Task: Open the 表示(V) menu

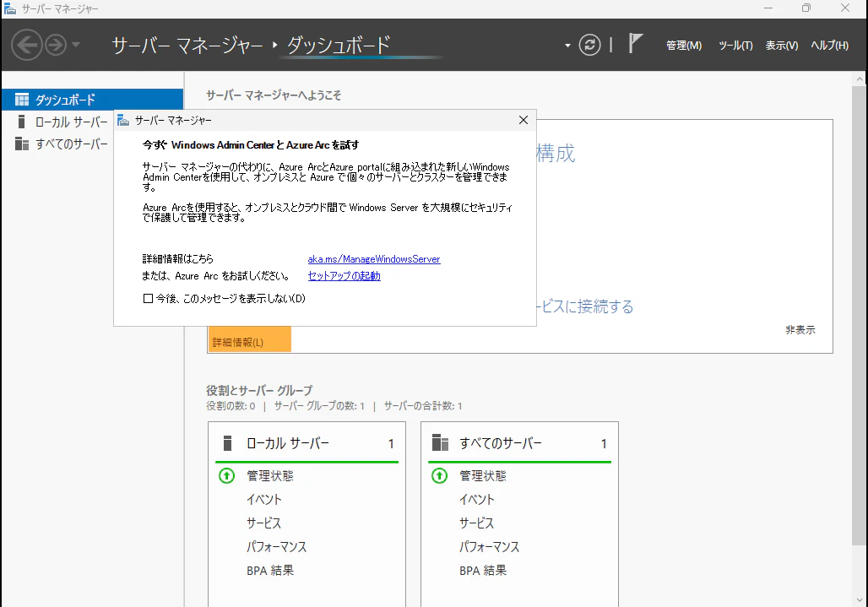Action: 782,46
